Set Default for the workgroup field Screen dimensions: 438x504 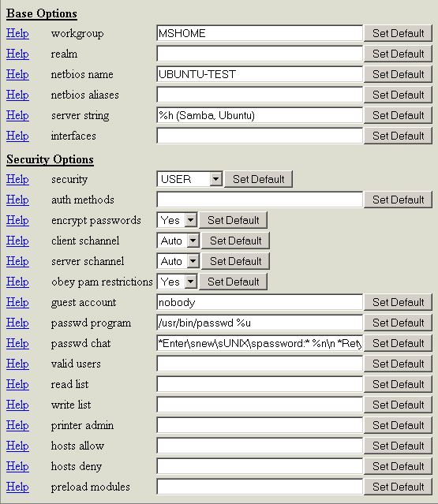pos(398,33)
